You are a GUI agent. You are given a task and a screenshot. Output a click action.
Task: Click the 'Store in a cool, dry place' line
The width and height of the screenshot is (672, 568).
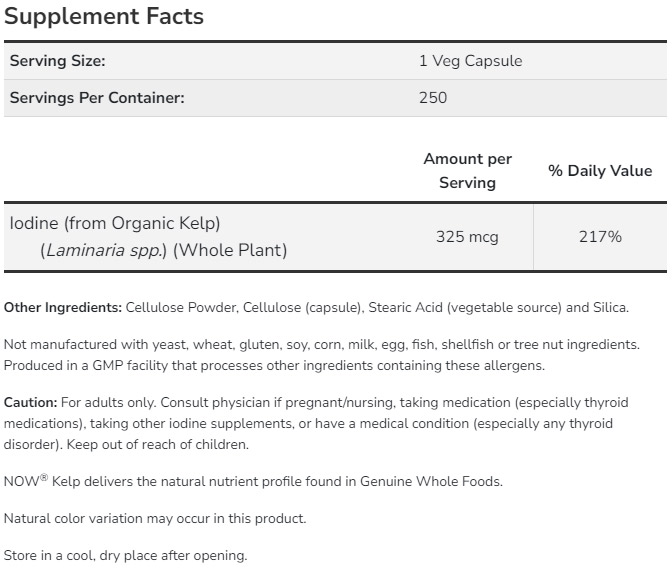[125, 555]
